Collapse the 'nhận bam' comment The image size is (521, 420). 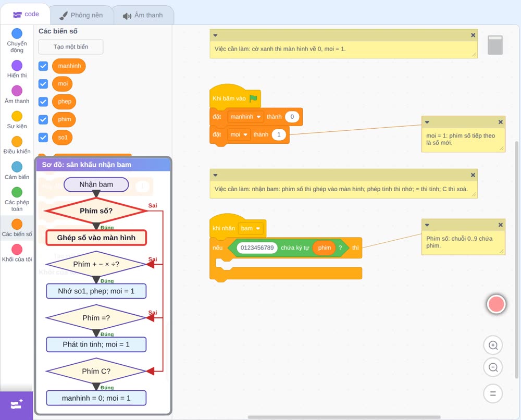[x=215, y=175]
